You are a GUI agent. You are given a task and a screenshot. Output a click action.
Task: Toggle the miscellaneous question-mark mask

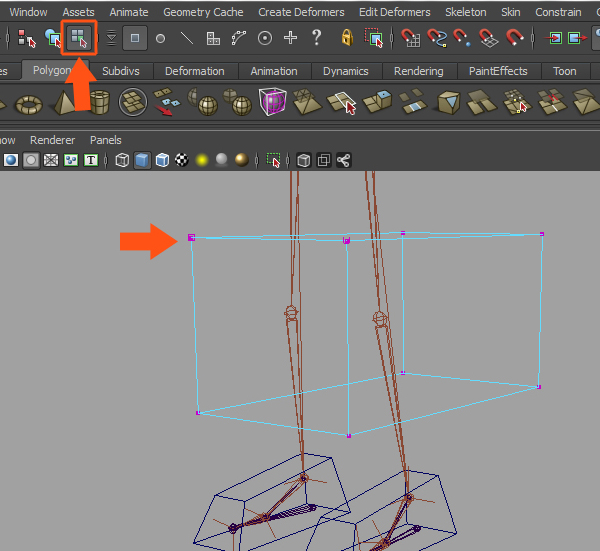tap(316, 37)
